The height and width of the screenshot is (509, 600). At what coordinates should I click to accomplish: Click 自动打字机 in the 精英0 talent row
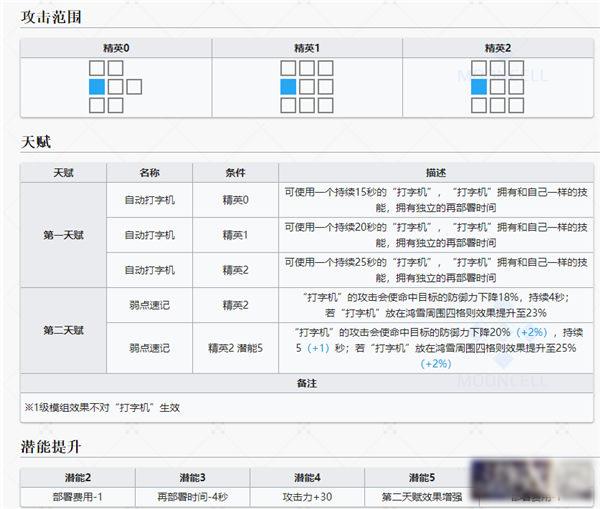(x=150, y=200)
